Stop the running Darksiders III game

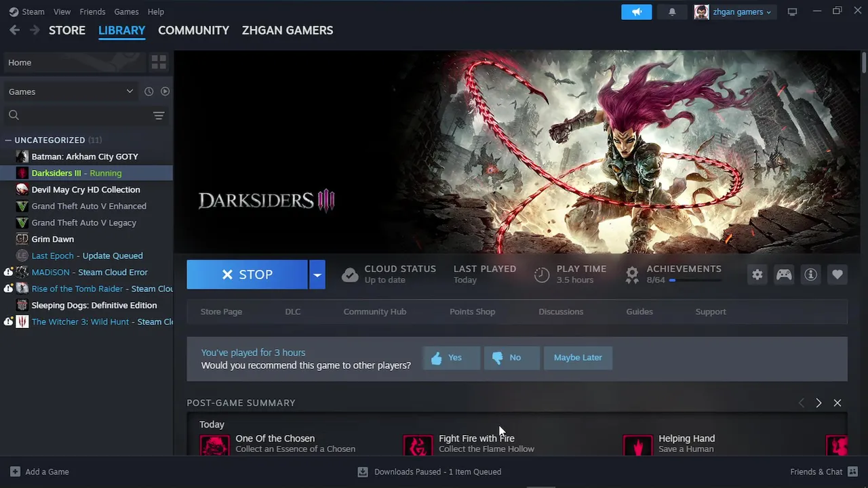[247, 274]
